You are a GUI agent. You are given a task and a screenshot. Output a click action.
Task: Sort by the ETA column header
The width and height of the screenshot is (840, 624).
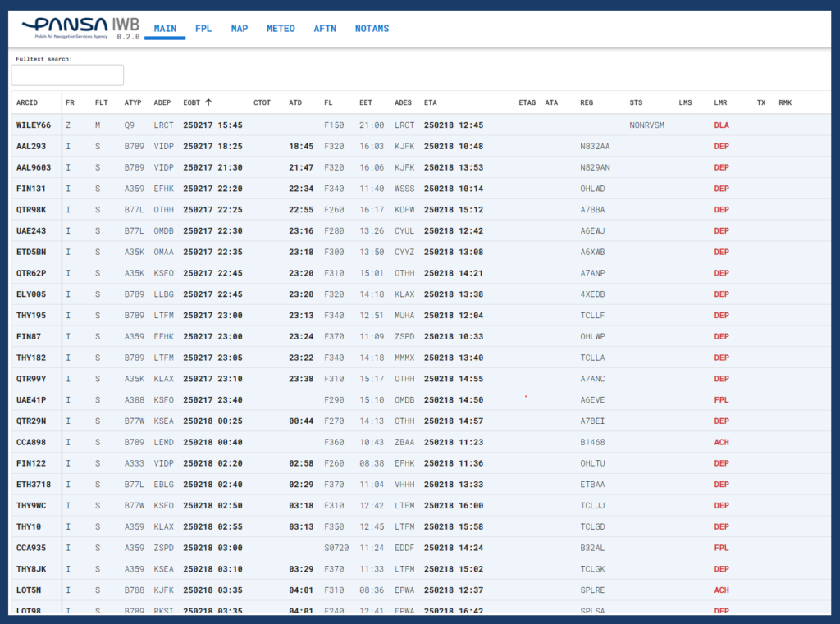(x=431, y=102)
